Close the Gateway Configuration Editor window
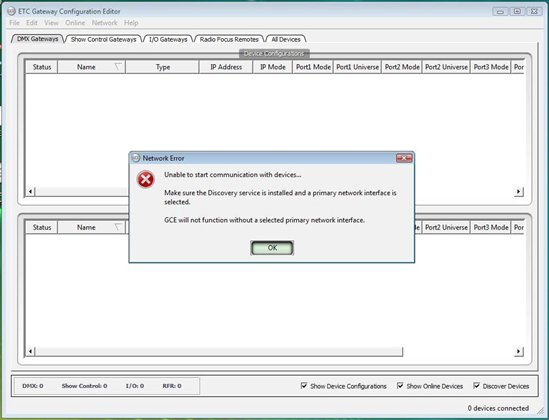 pos(534,11)
